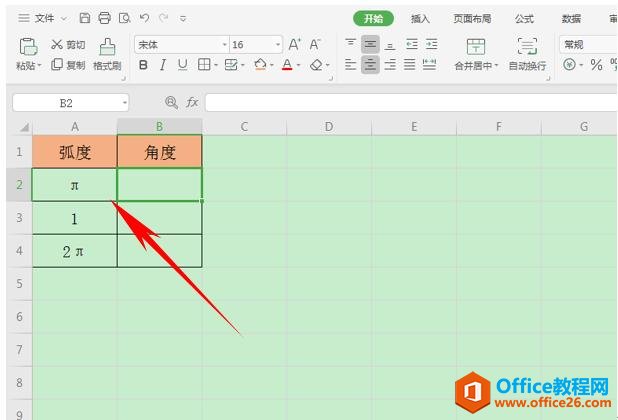Toggle vertical middle alignment
The height and width of the screenshot is (420, 618).
tap(370, 45)
